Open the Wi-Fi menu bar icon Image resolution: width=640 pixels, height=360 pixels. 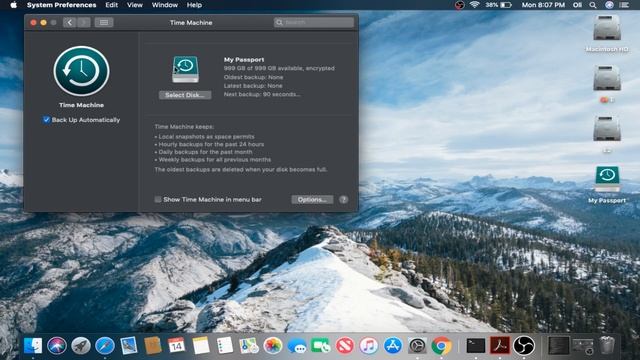click(x=474, y=5)
